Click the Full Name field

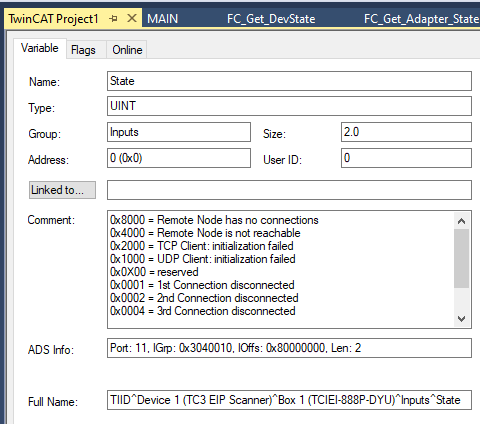(x=289, y=400)
